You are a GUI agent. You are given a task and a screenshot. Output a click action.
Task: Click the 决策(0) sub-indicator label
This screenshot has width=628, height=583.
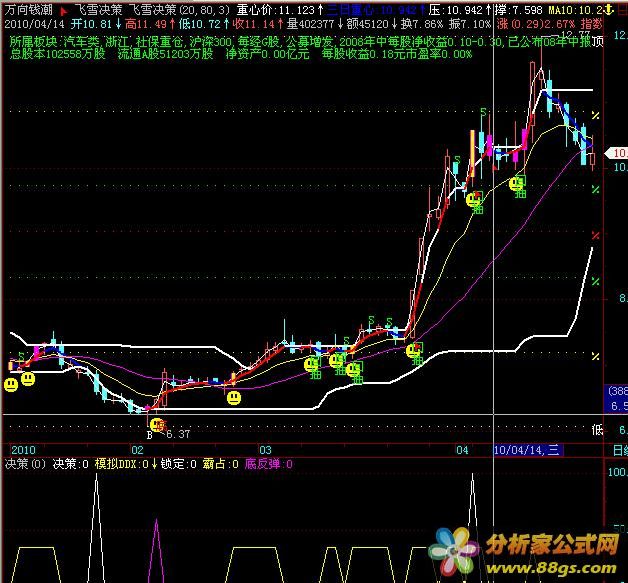coord(25,464)
